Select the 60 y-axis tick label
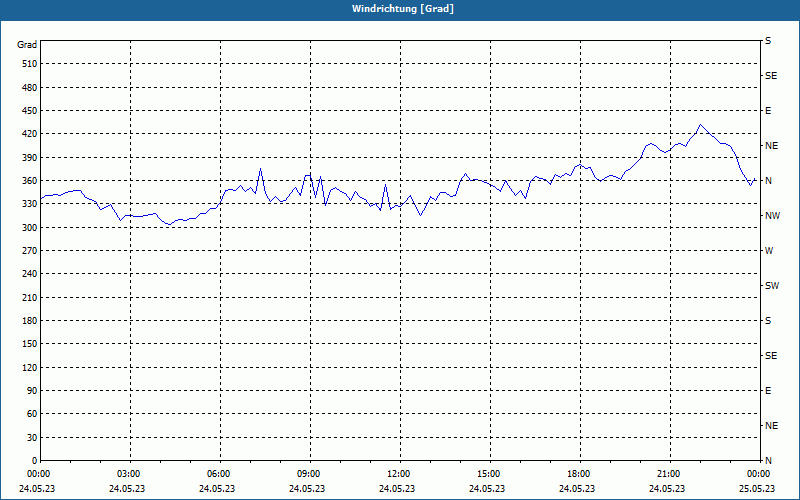This screenshot has height=500, width=800. point(32,414)
